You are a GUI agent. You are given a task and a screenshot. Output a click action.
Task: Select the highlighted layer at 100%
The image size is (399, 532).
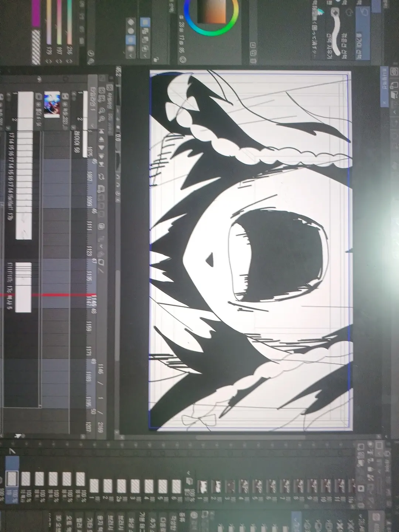pos(12,478)
